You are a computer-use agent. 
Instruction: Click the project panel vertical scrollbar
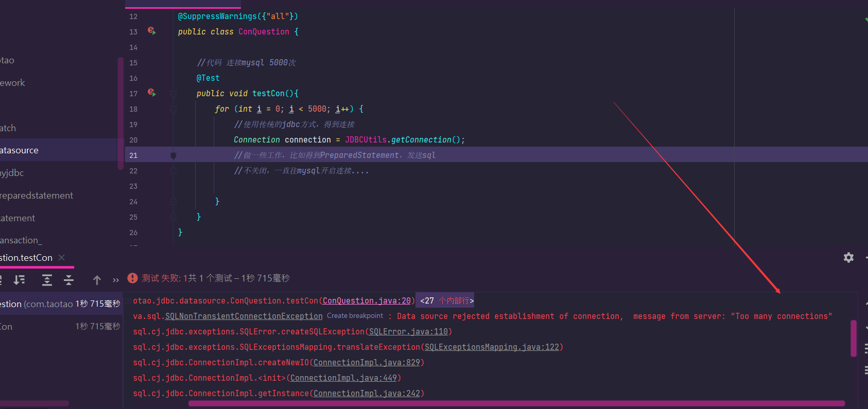tap(120, 113)
